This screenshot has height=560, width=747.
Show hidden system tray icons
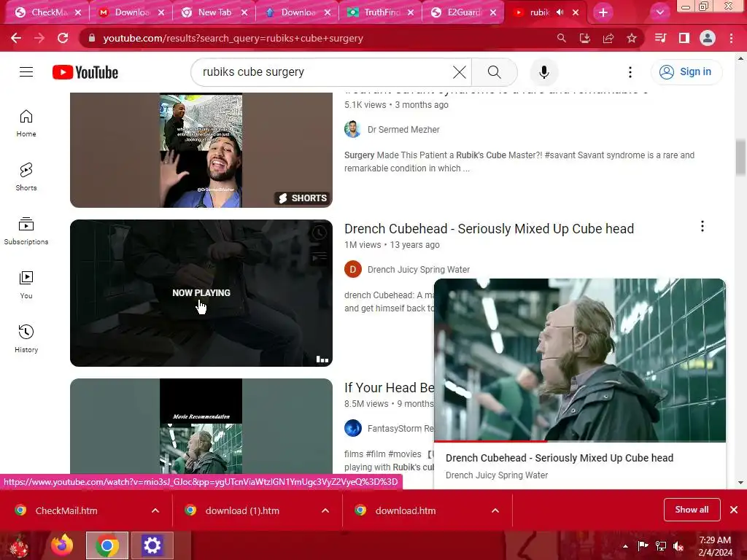click(625, 546)
